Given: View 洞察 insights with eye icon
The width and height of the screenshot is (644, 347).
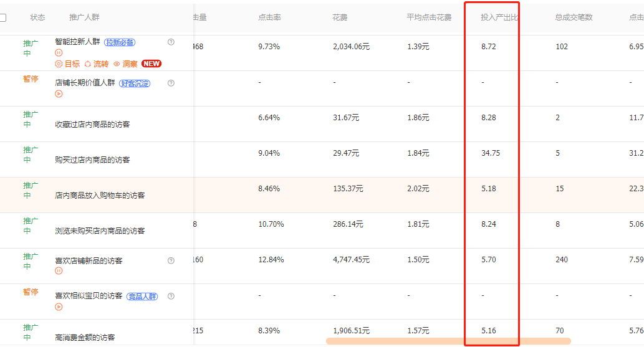Looking at the screenshot, I should tap(125, 64).
